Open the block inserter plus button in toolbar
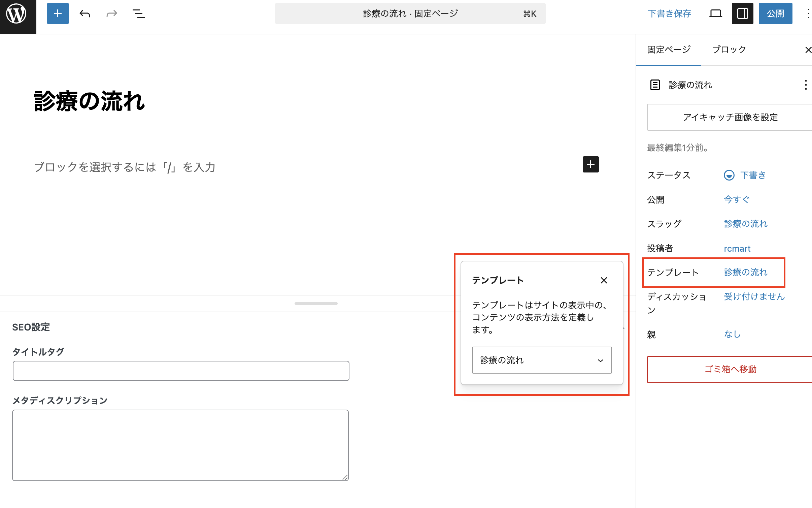The image size is (812, 508). point(58,14)
